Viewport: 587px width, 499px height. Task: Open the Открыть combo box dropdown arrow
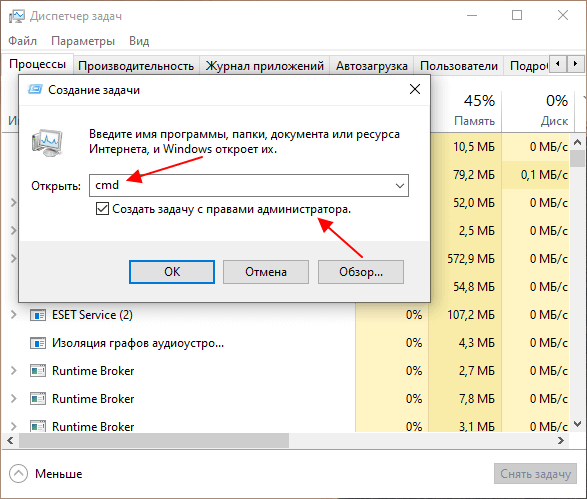coord(399,186)
